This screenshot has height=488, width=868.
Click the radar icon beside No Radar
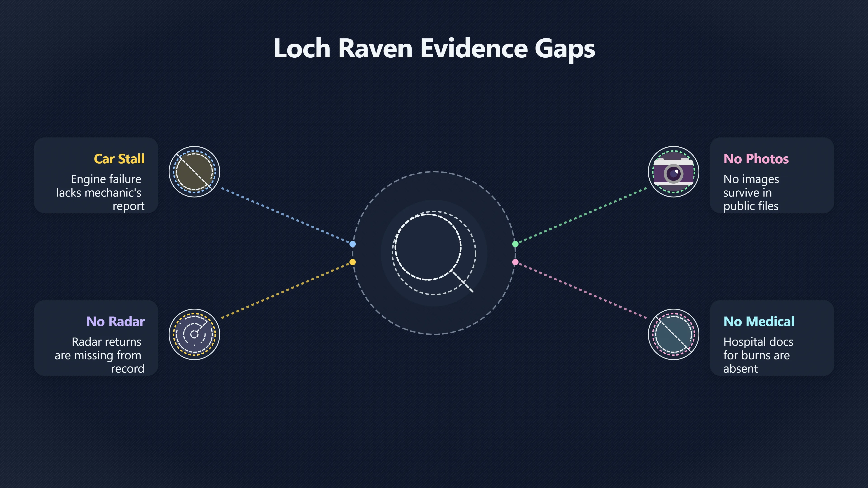[x=194, y=334]
